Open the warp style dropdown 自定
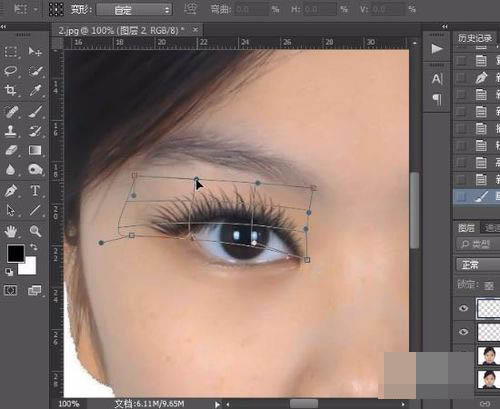 click(x=134, y=10)
